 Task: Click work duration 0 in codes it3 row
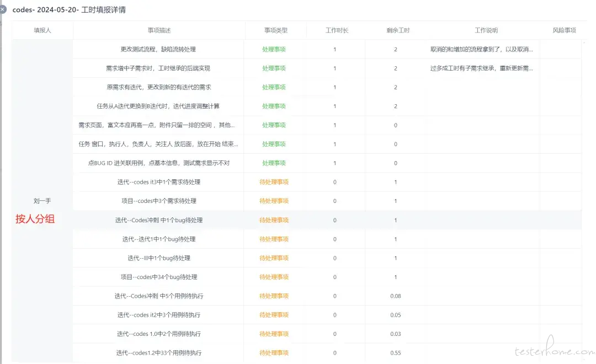coord(335,182)
